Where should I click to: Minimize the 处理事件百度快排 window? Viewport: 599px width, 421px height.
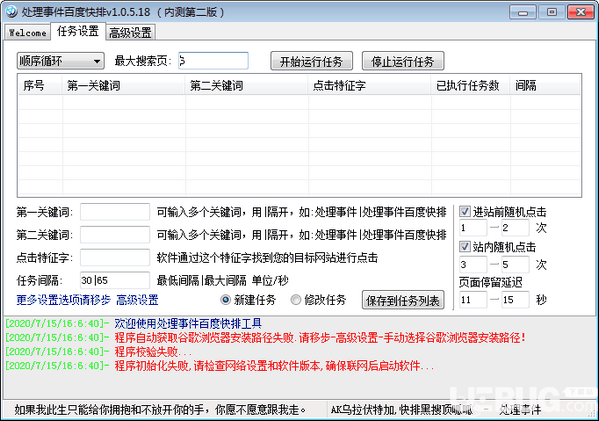[x=523, y=12]
